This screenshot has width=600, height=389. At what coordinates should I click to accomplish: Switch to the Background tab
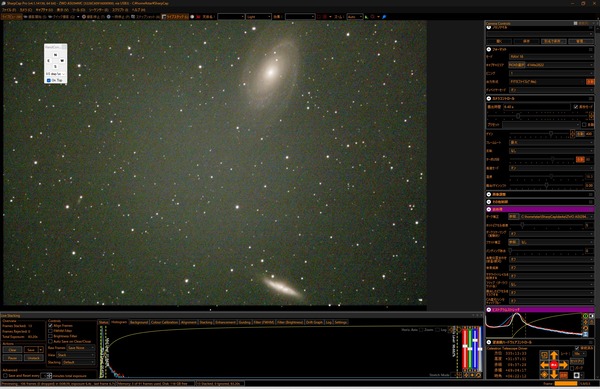click(x=139, y=322)
